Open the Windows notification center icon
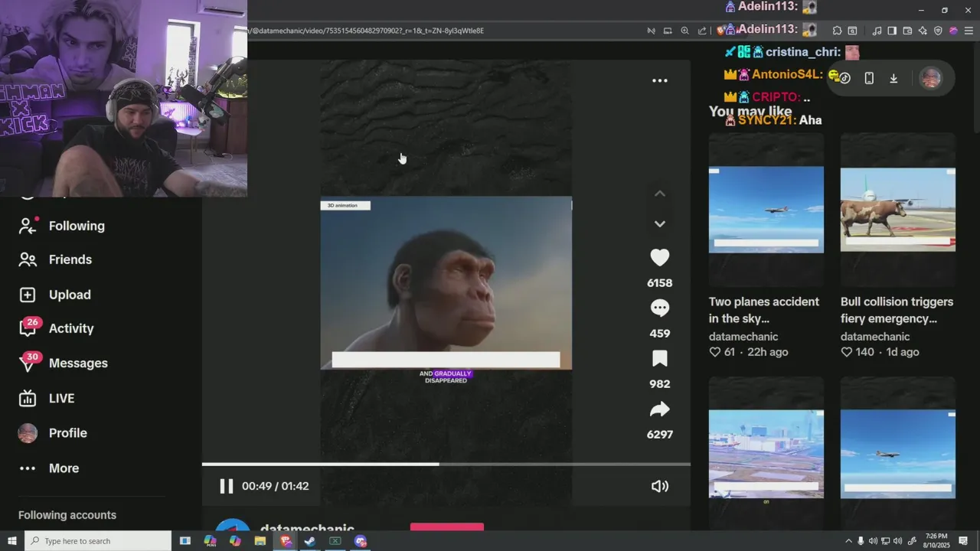980x551 pixels. (963, 541)
